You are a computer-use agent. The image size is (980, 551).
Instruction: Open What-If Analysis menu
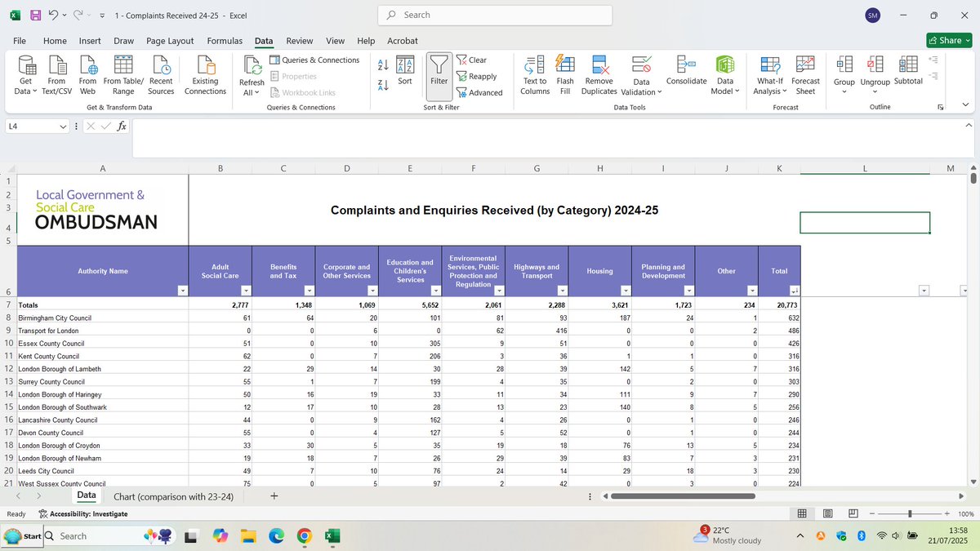coord(770,75)
